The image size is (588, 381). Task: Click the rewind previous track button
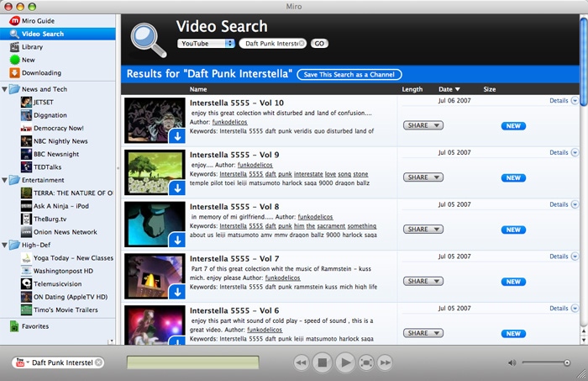pyautogui.click(x=301, y=362)
